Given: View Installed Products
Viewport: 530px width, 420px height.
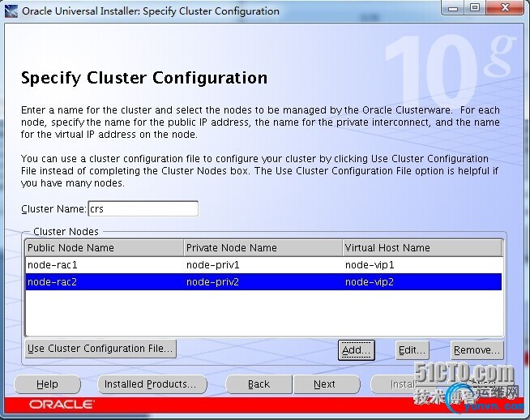Looking at the screenshot, I should pos(152,384).
